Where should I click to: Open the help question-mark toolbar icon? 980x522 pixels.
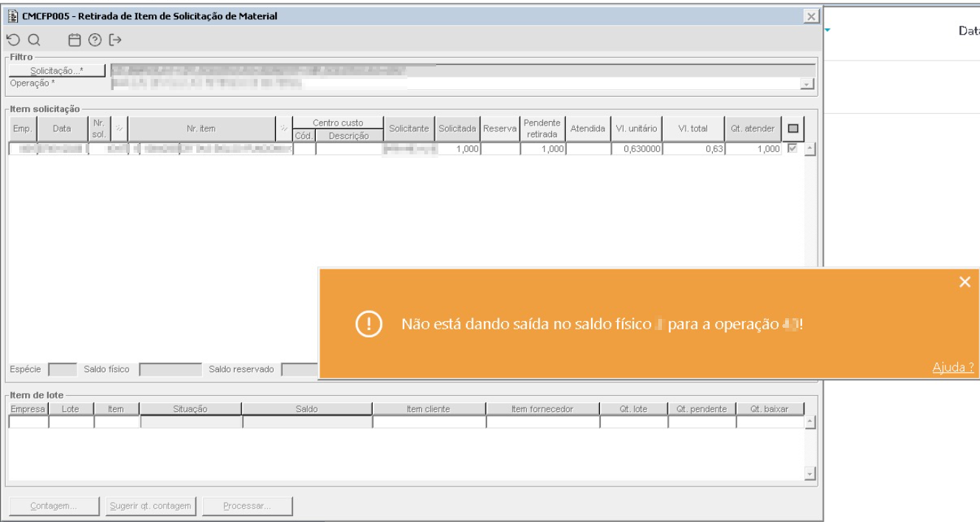pos(94,39)
